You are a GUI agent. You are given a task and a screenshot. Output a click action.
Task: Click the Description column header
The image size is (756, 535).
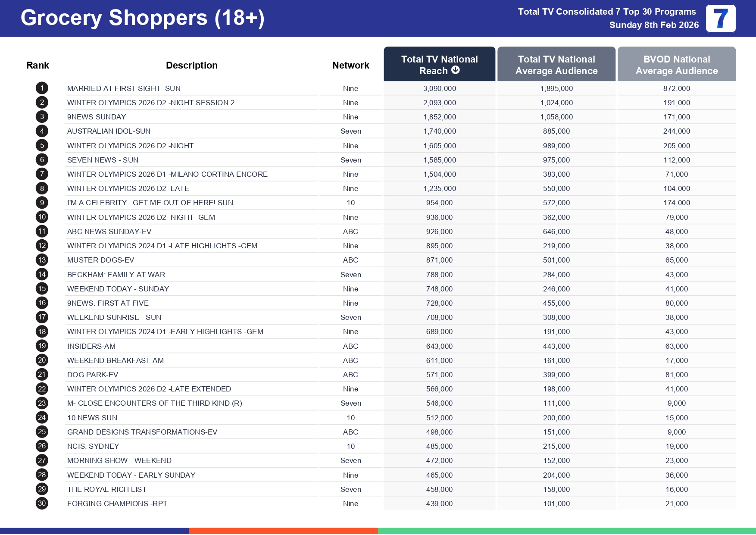[191, 65]
